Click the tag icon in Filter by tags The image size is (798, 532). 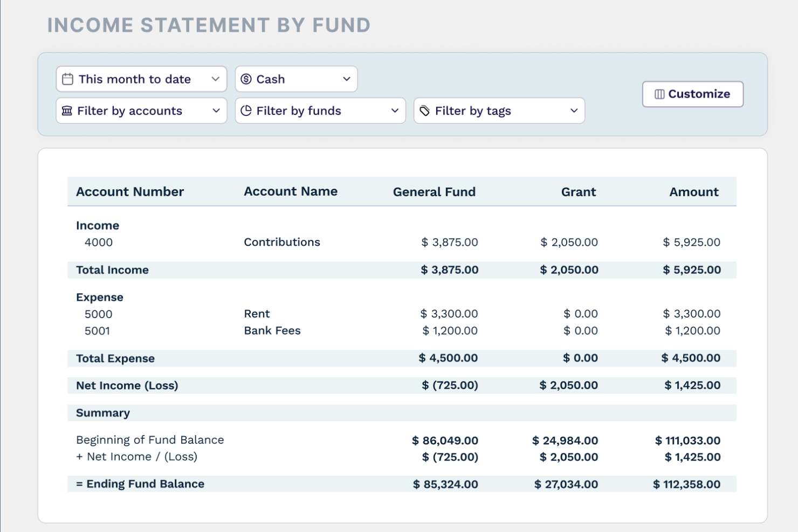pos(424,110)
